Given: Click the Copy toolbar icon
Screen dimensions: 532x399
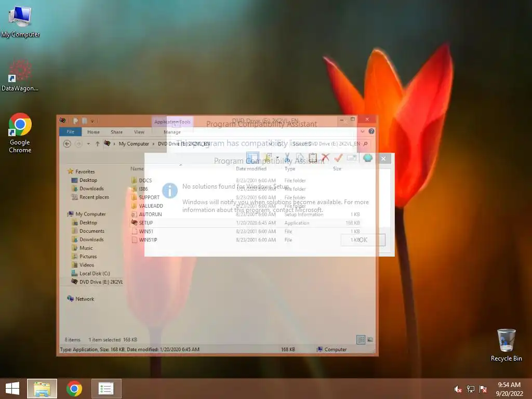Looking at the screenshot, I should click(x=300, y=158).
